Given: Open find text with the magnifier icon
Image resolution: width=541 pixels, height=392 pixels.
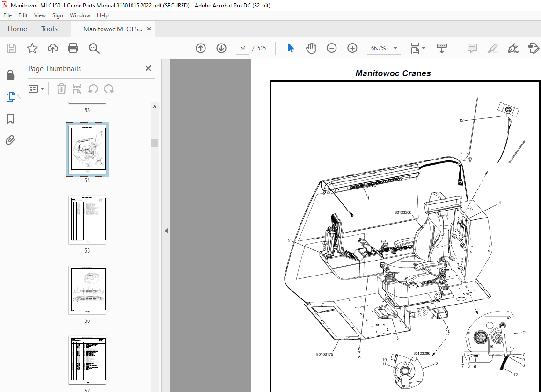Looking at the screenshot, I should [x=94, y=48].
